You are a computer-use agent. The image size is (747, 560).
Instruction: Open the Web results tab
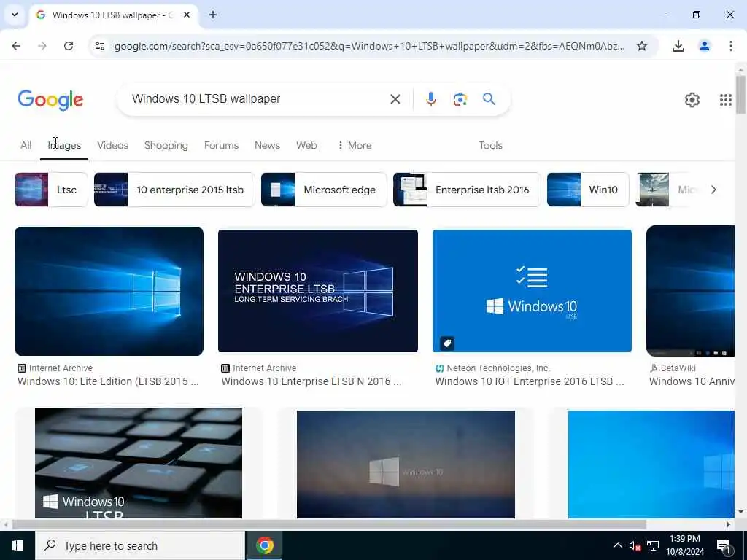pyautogui.click(x=306, y=145)
